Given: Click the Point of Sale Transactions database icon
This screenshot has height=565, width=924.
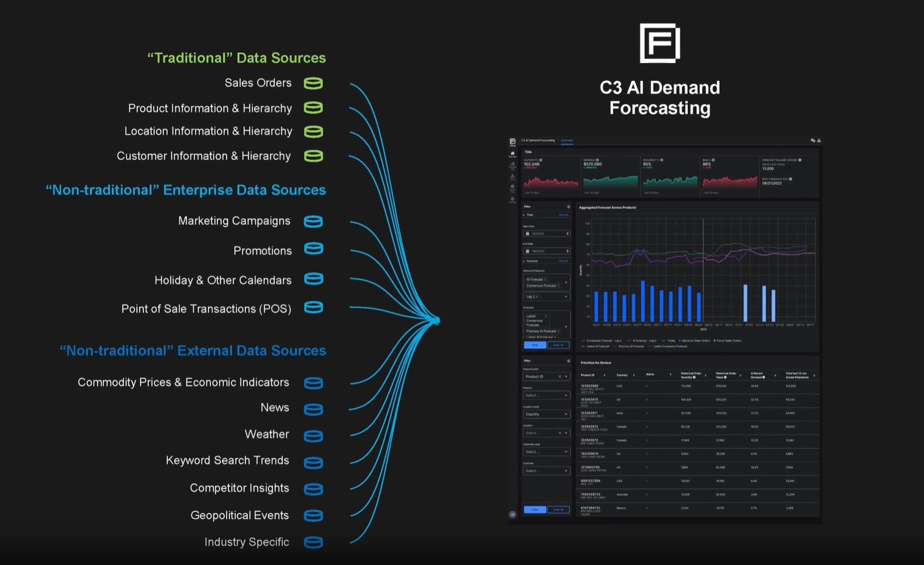Looking at the screenshot, I should [x=313, y=308].
